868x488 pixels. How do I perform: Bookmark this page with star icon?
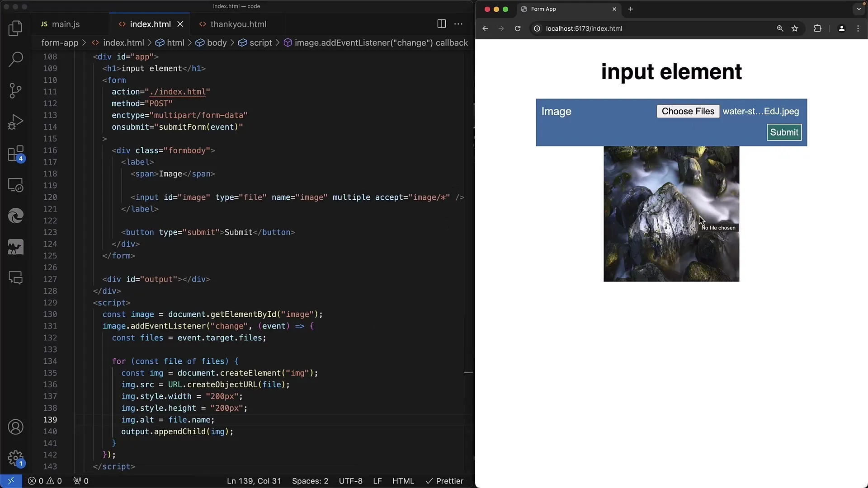(795, 28)
